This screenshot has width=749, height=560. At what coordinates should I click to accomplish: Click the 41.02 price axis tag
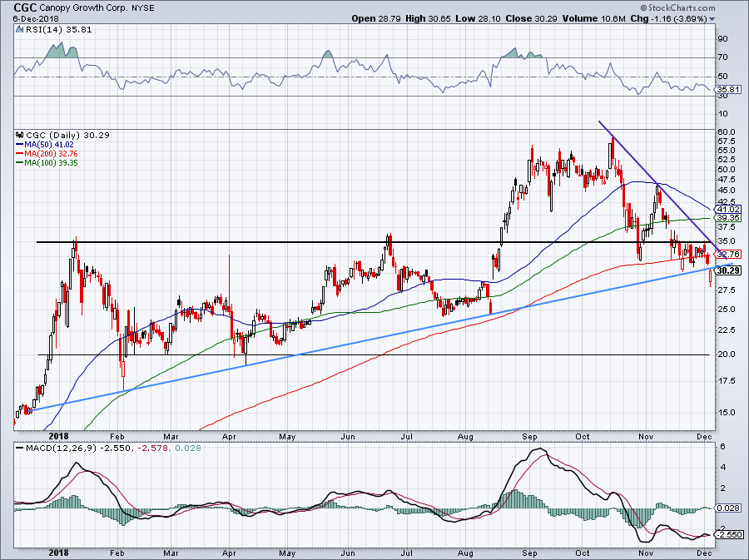729,209
